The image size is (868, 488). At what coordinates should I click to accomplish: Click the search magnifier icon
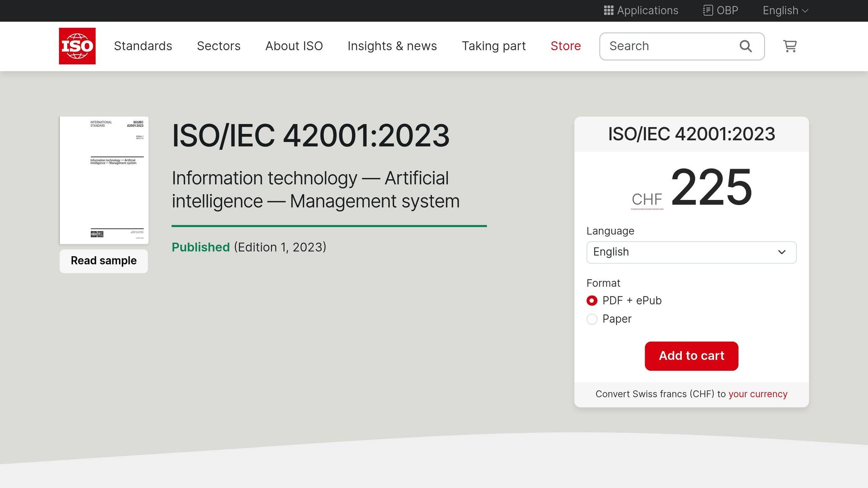(x=745, y=46)
